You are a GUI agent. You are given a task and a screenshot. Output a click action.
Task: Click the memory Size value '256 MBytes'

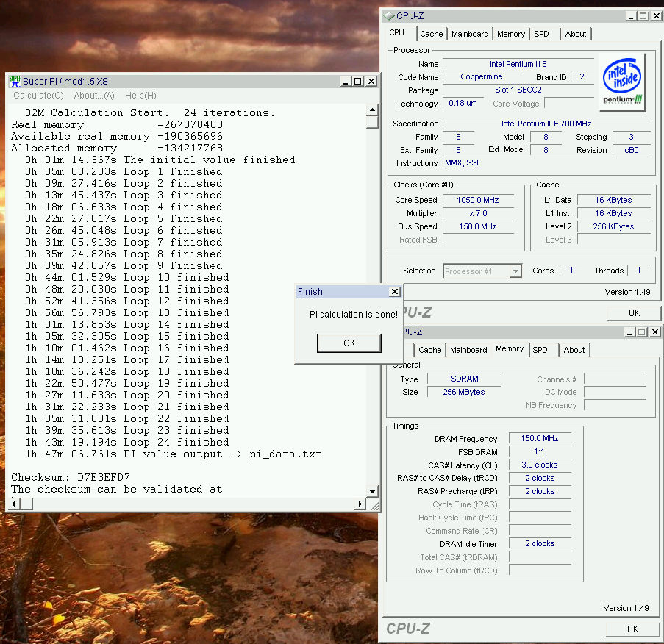click(x=464, y=392)
